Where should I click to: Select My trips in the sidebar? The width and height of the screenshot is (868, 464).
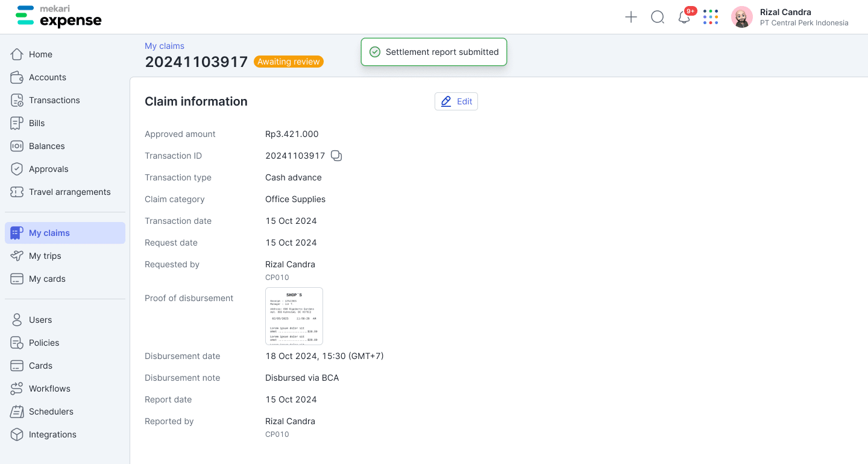(45, 256)
